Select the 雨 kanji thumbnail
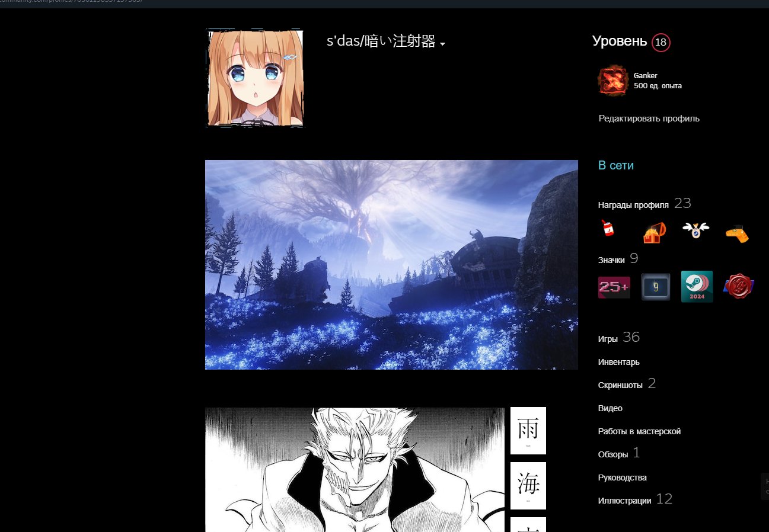 (528, 431)
